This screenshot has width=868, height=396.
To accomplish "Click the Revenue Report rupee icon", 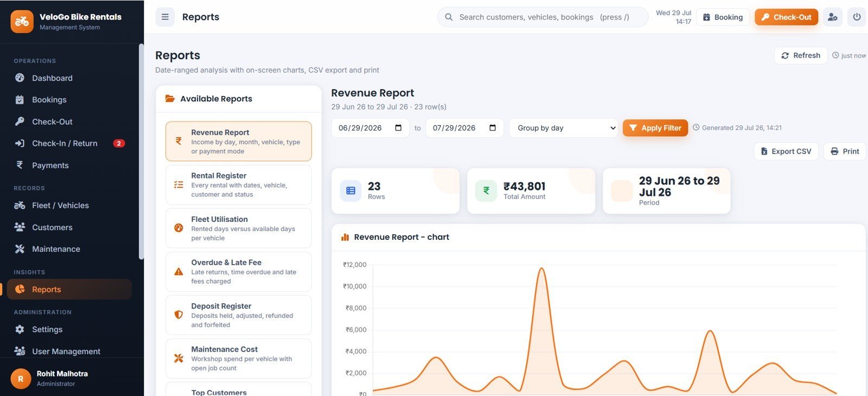I will tap(178, 141).
